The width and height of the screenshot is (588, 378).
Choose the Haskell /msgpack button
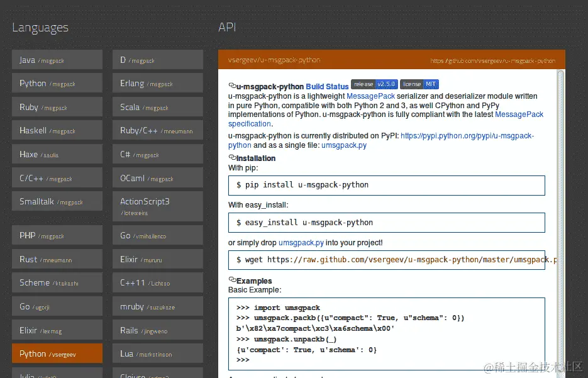pyautogui.click(x=57, y=130)
